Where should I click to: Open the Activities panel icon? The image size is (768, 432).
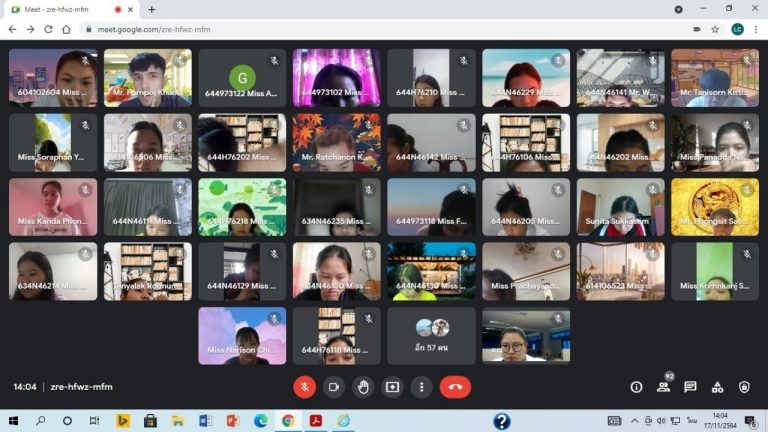click(717, 387)
